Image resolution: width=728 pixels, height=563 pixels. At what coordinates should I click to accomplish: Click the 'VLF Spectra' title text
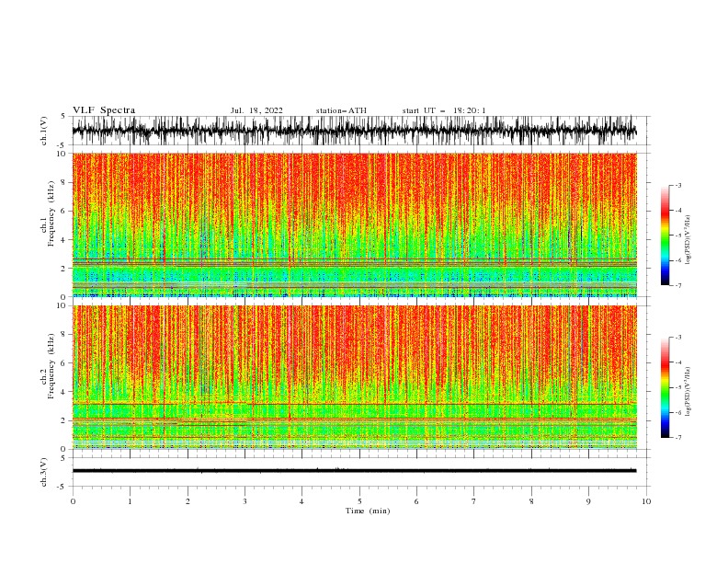[104, 110]
